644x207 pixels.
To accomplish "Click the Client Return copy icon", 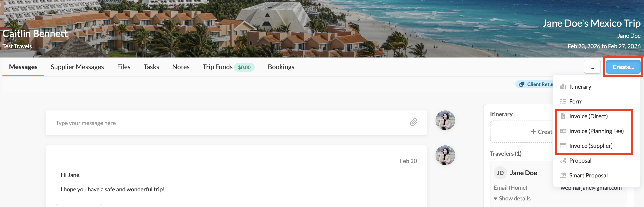I will tap(522, 84).
